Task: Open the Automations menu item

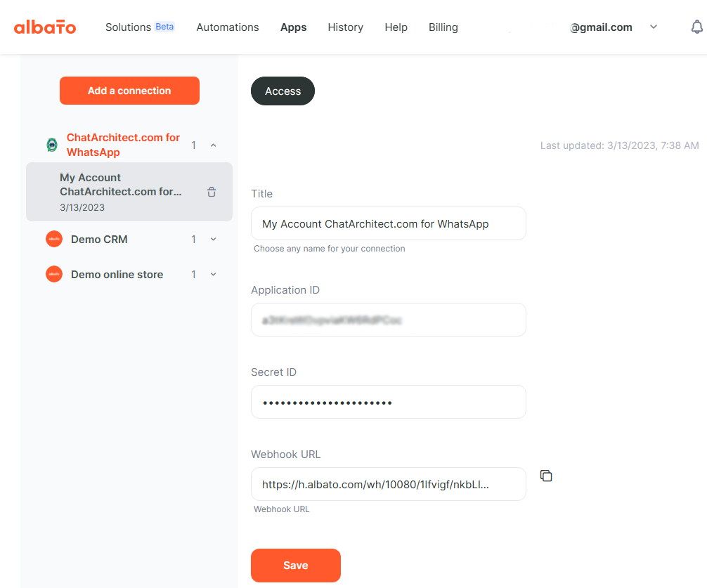Action: [x=228, y=27]
